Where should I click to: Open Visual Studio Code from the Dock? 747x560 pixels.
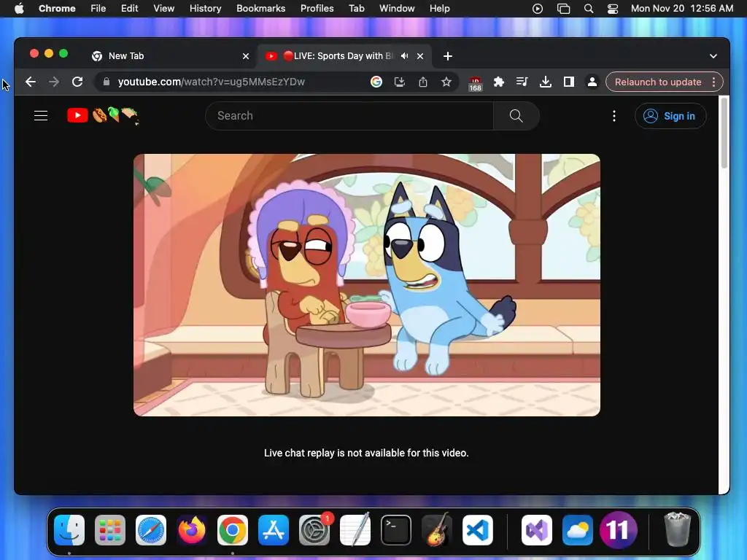pyautogui.click(x=478, y=530)
